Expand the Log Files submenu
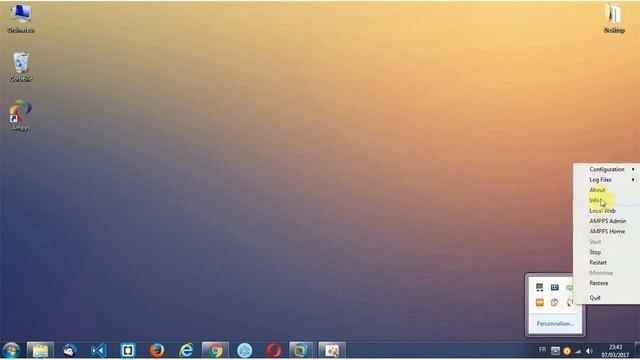The width and height of the screenshot is (640, 360). 607,180
